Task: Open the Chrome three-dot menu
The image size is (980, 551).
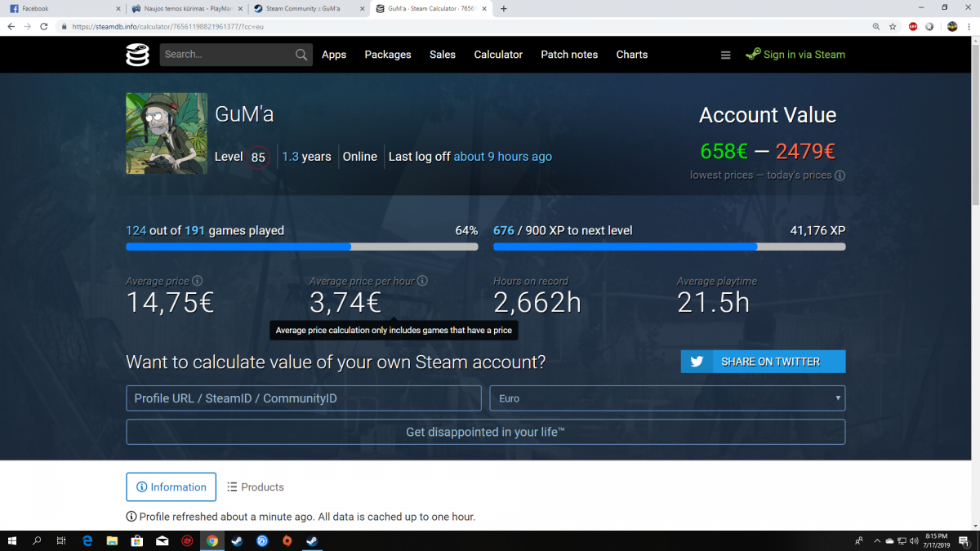Action: click(969, 26)
